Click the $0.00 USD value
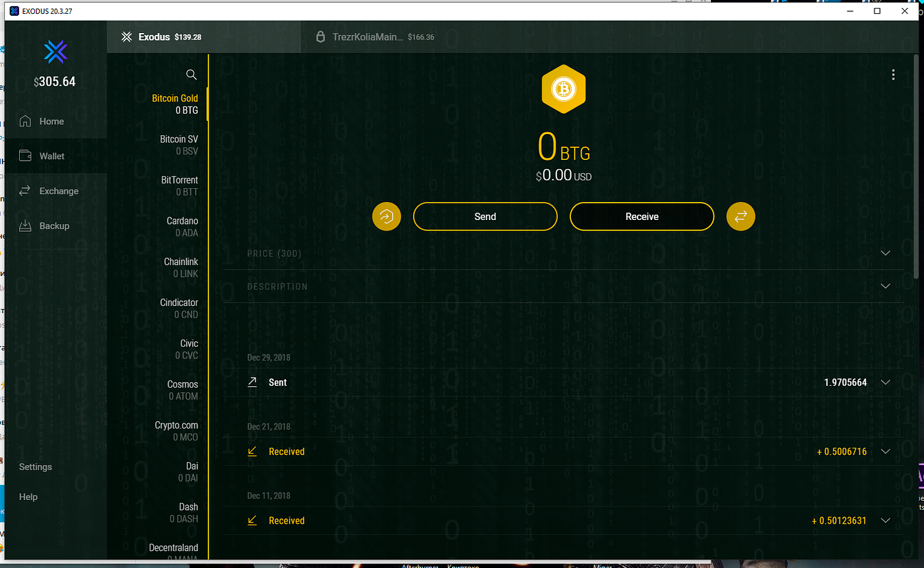 (564, 176)
